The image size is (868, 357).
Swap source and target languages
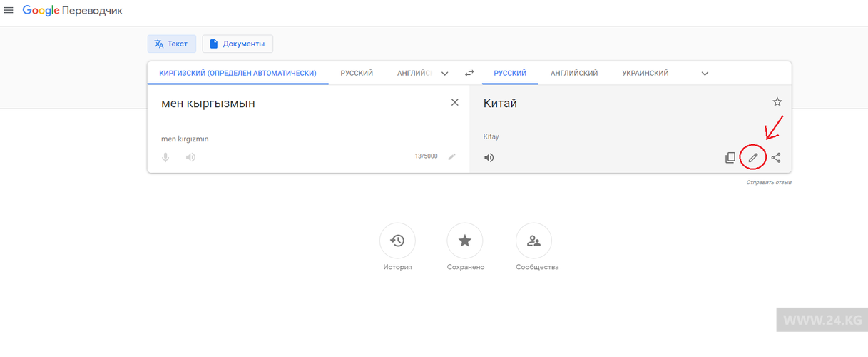pos(469,74)
